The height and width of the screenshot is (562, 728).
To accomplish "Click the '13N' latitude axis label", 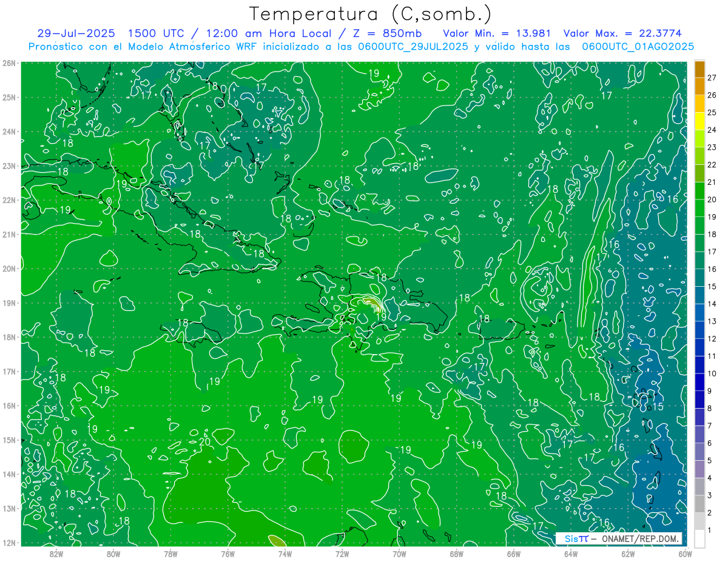I will [8, 508].
